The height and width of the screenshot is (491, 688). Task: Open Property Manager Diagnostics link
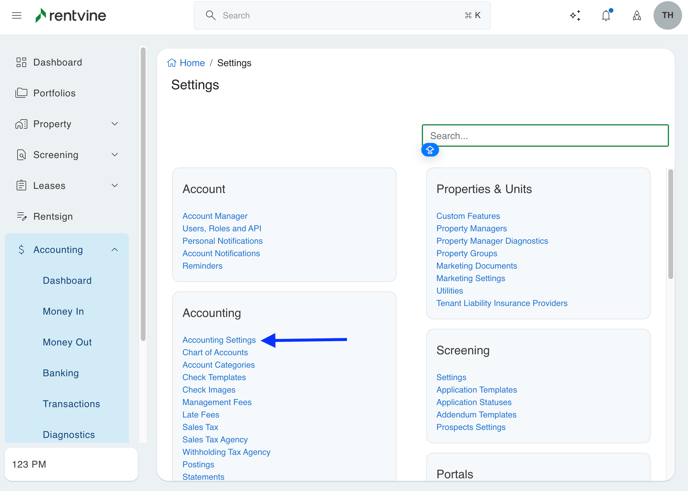tap(492, 241)
